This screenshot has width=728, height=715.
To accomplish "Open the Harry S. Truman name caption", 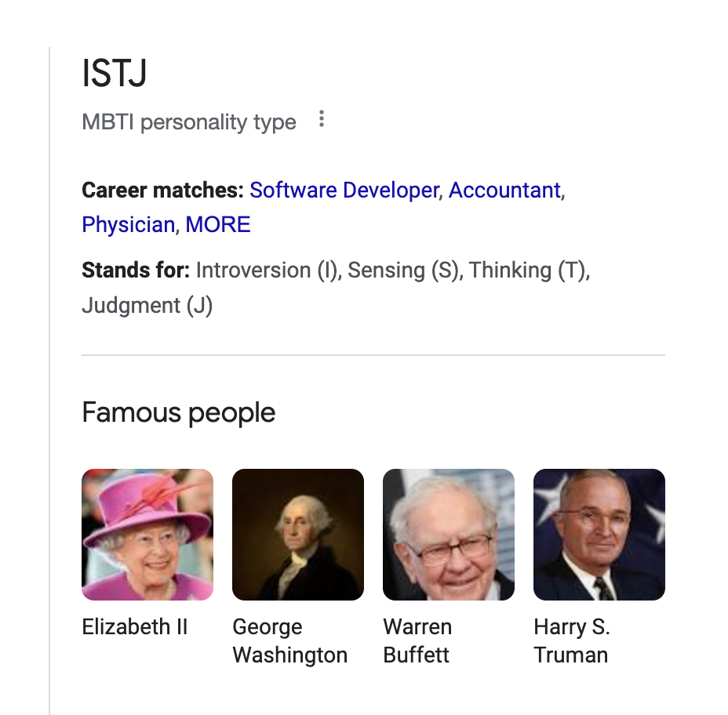I will tap(572, 641).
